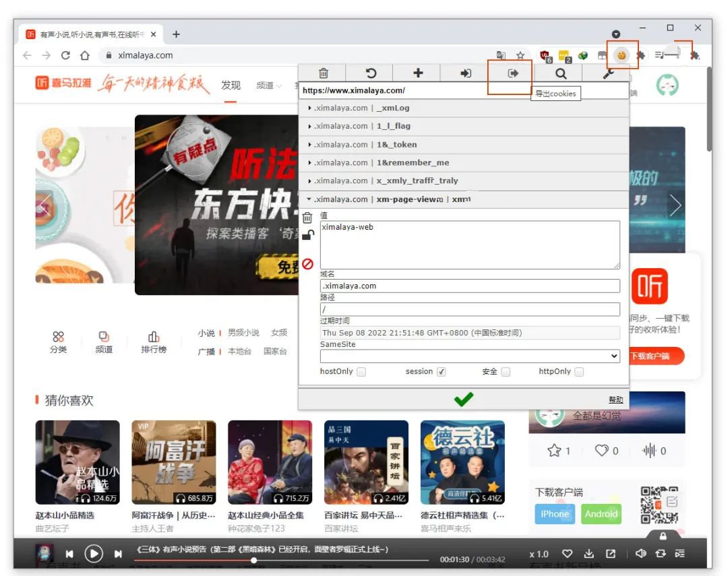This screenshot has width=728, height=576.
Task: Toggle the session checkbox
Action: 441,372
